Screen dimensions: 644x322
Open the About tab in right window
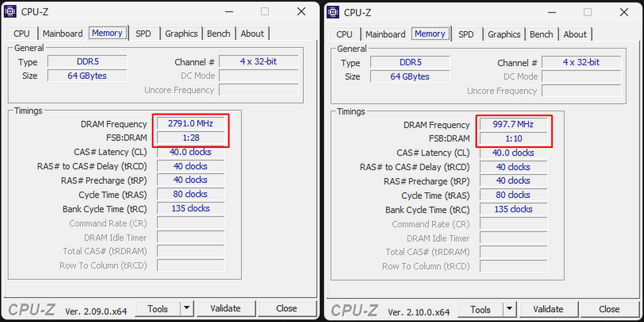pyautogui.click(x=575, y=34)
